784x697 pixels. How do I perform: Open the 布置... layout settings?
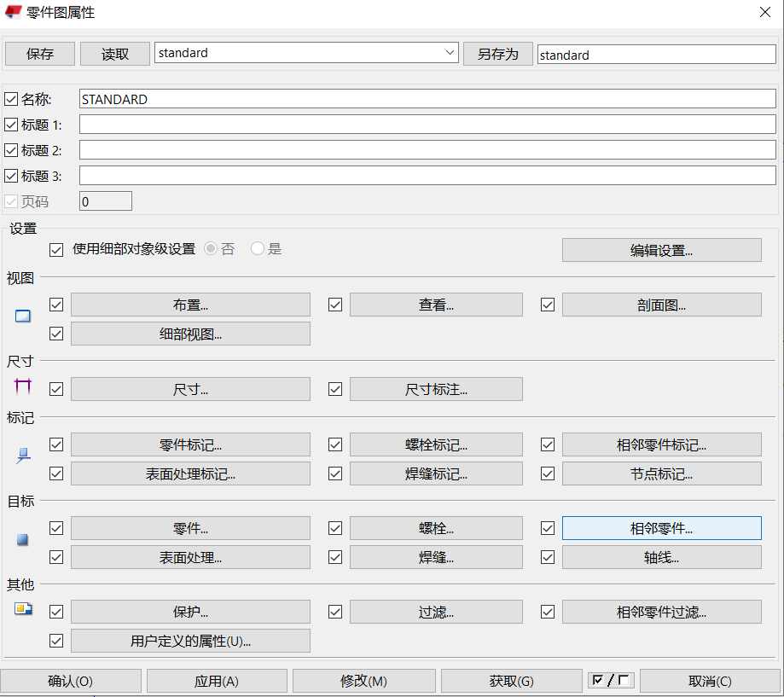pos(190,305)
